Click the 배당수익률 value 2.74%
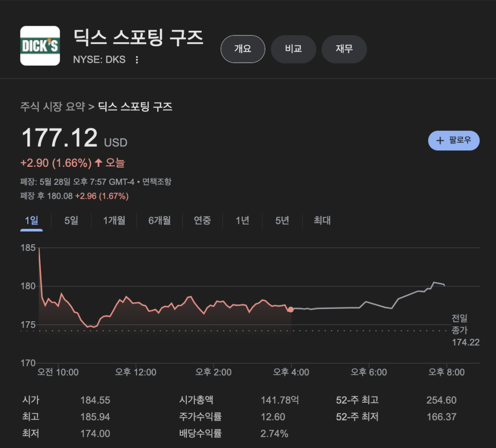Image resolution: width=496 pixels, height=448 pixels. coord(274,434)
